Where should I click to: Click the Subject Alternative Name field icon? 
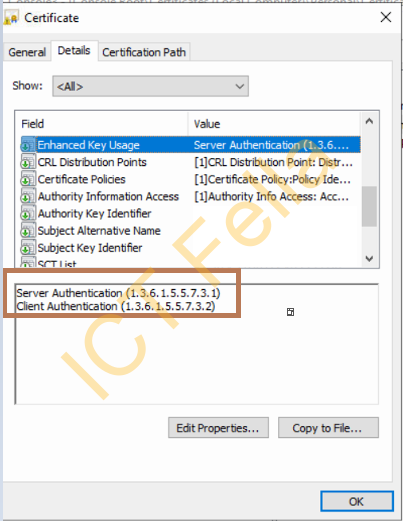[28, 231]
